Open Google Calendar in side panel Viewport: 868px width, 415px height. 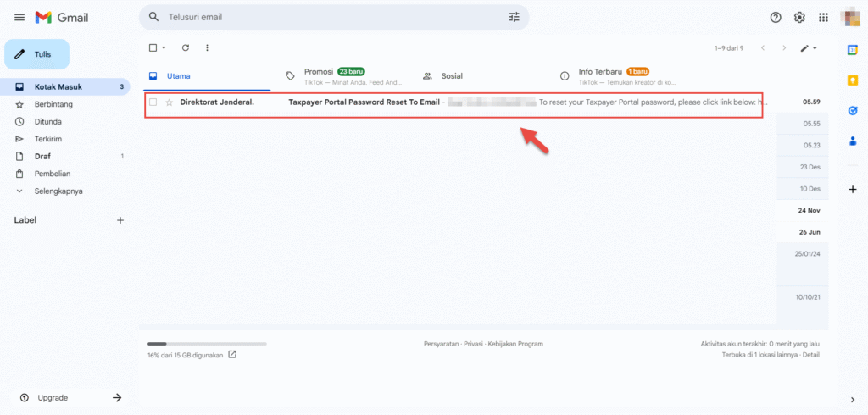[x=853, y=50]
